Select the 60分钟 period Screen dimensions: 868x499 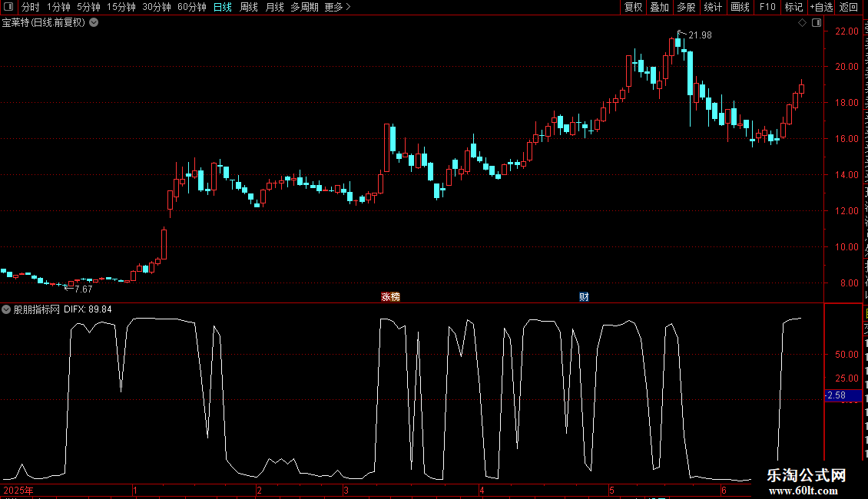(191, 7)
